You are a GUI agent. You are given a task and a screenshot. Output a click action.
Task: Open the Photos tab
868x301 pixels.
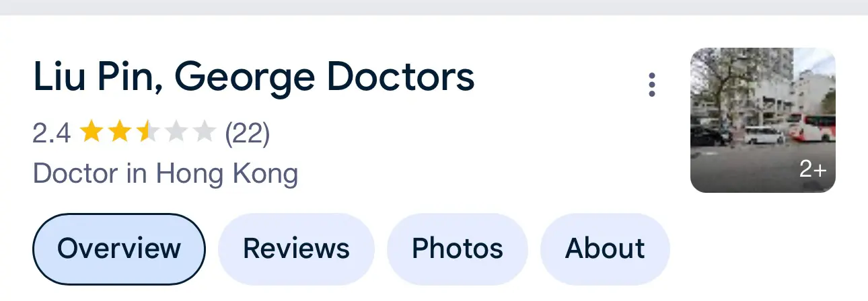tap(458, 249)
